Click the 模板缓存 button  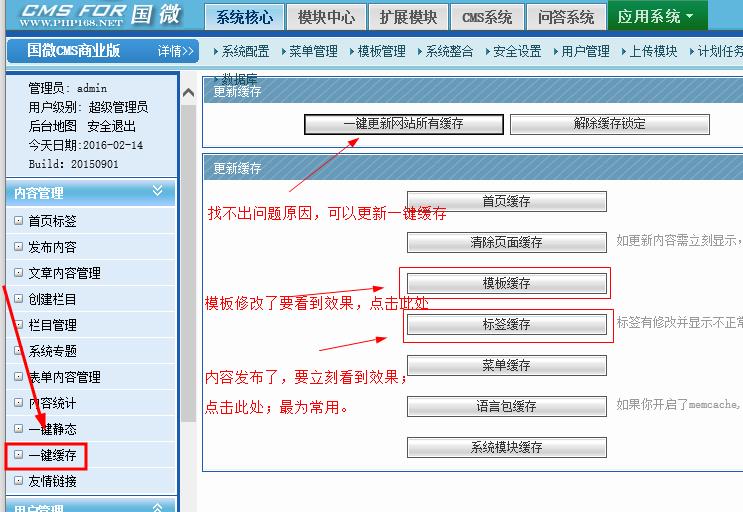[x=506, y=283]
